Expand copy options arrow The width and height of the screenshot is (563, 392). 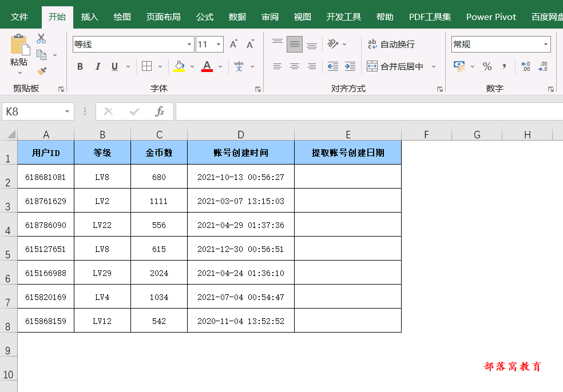55,55
